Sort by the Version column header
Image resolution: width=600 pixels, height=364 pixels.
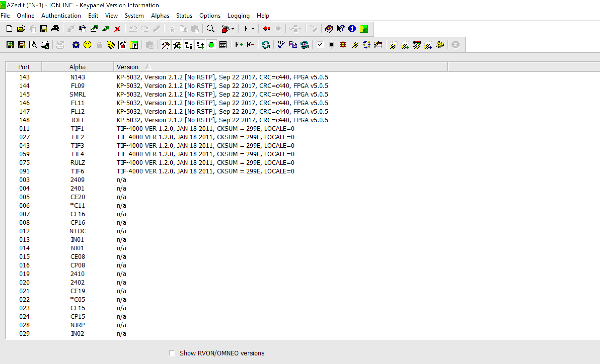pos(280,67)
